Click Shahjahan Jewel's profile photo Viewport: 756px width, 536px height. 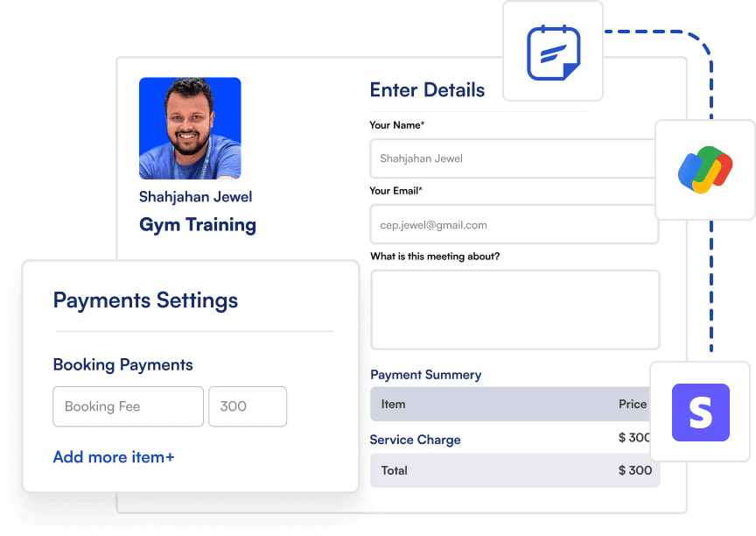[190, 129]
